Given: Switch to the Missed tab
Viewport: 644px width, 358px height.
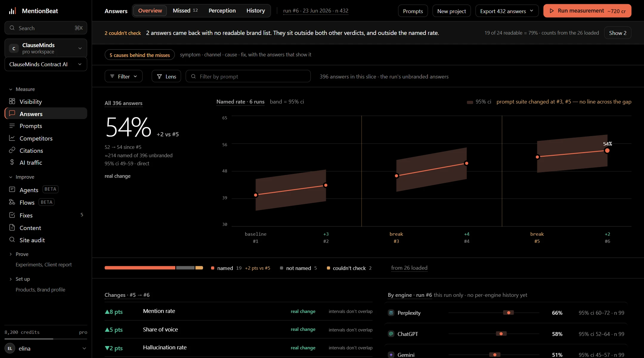Looking at the screenshot, I should (185, 11).
